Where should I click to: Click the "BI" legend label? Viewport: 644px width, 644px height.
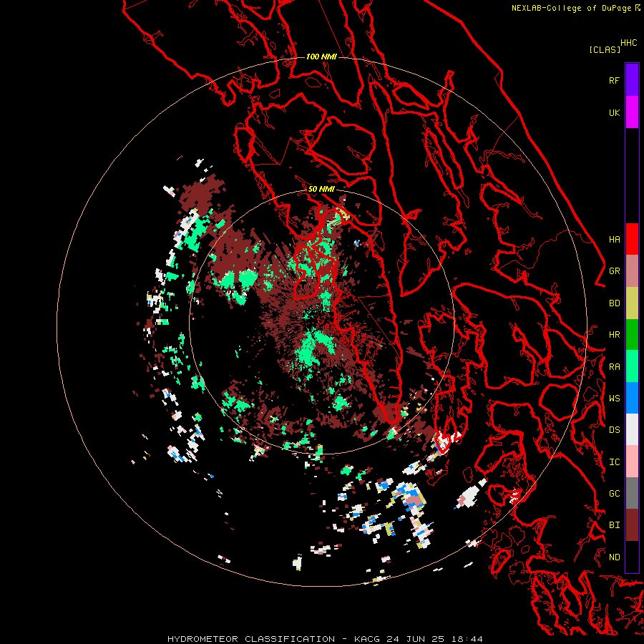point(614,525)
